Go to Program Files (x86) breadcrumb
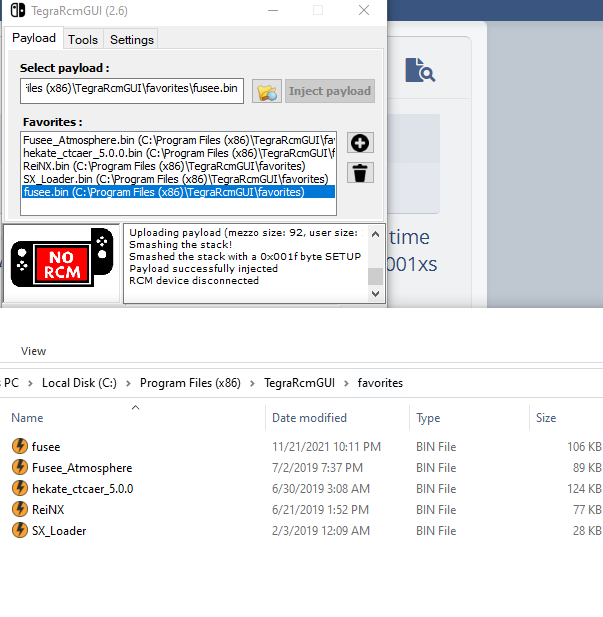This screenshot has height=617, width=603. 190,383
